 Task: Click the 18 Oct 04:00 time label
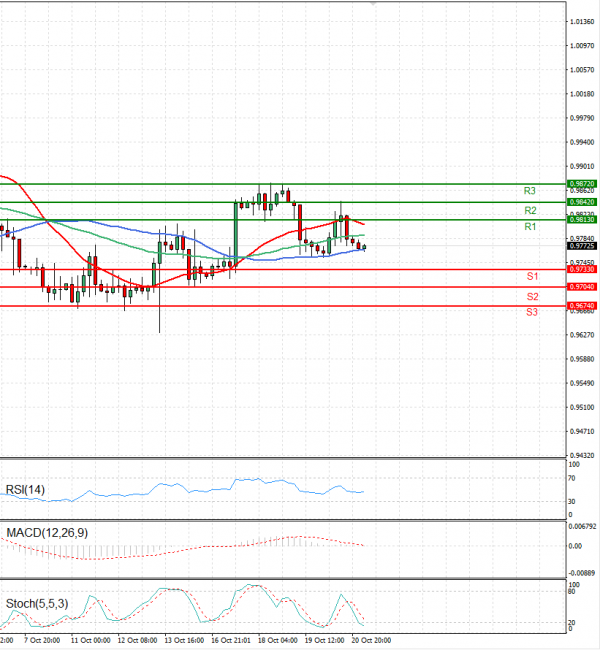coord(278,640)
